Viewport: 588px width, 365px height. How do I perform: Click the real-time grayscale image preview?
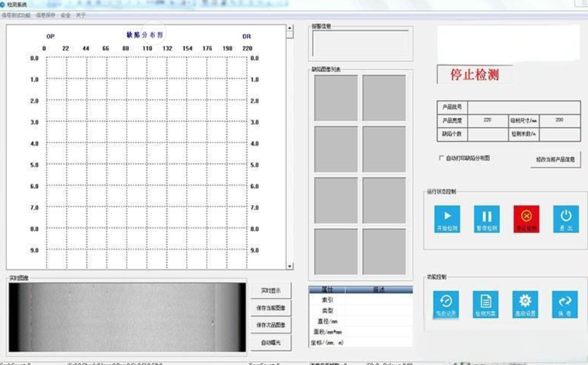point(128,317)
